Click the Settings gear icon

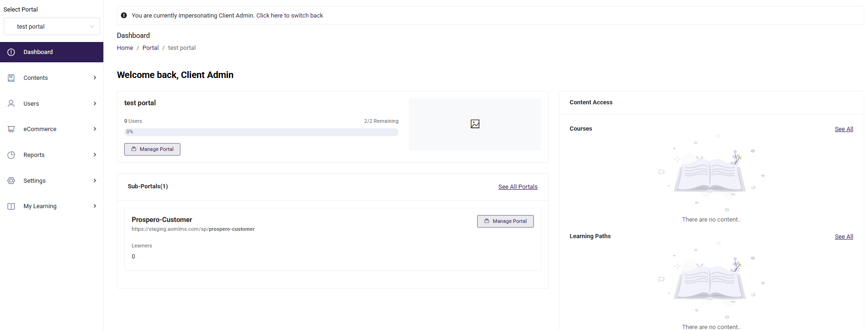(11, 180)
